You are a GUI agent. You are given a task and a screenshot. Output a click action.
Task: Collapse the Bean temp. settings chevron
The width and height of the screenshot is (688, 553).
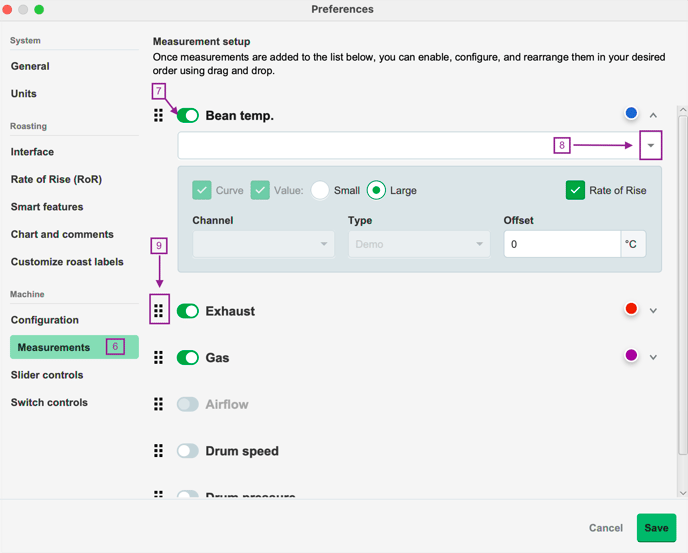click(653, 115)
